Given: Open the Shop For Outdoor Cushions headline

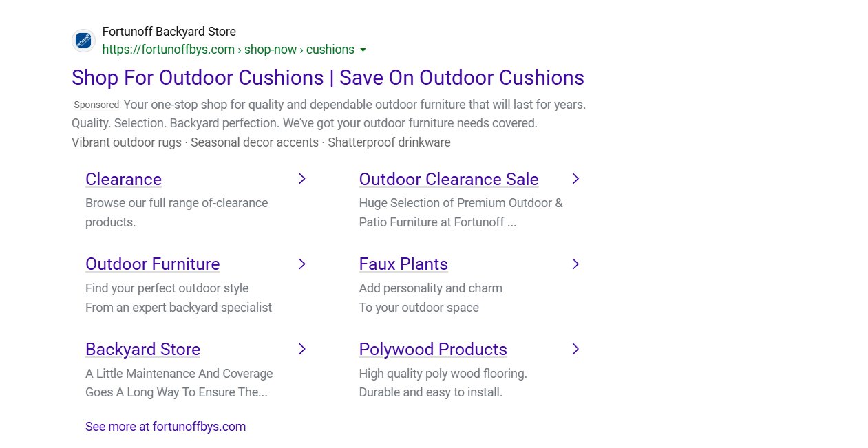Looking at the screenshot, I should 328,78.
